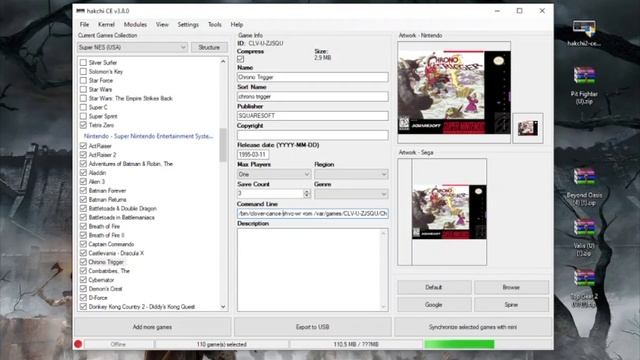Click Synchronize selected games with mini
The height and width of the screenshot is (360, 640).
click(473, 327)
